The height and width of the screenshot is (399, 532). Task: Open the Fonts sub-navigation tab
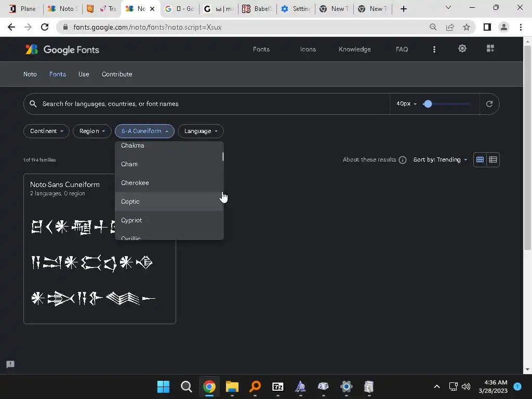coord(58,74)
